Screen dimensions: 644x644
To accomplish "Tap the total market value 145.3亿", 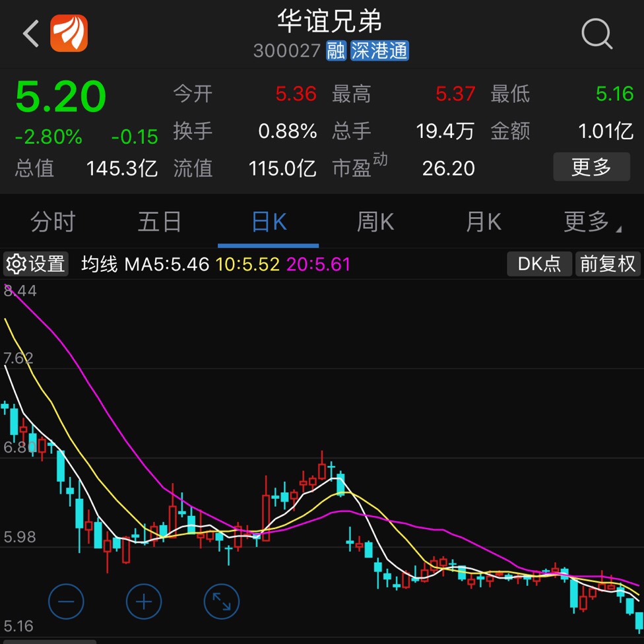I will click(122, 168).
